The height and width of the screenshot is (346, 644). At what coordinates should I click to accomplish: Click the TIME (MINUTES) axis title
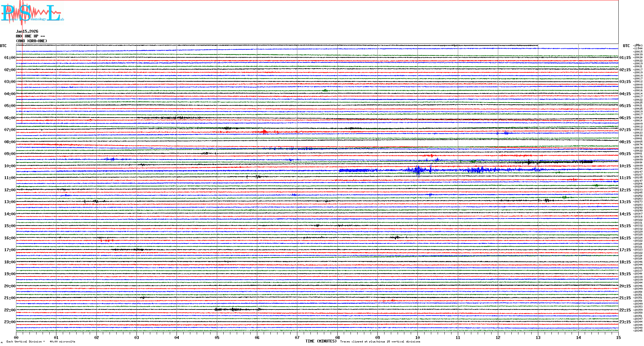(321, 341)
